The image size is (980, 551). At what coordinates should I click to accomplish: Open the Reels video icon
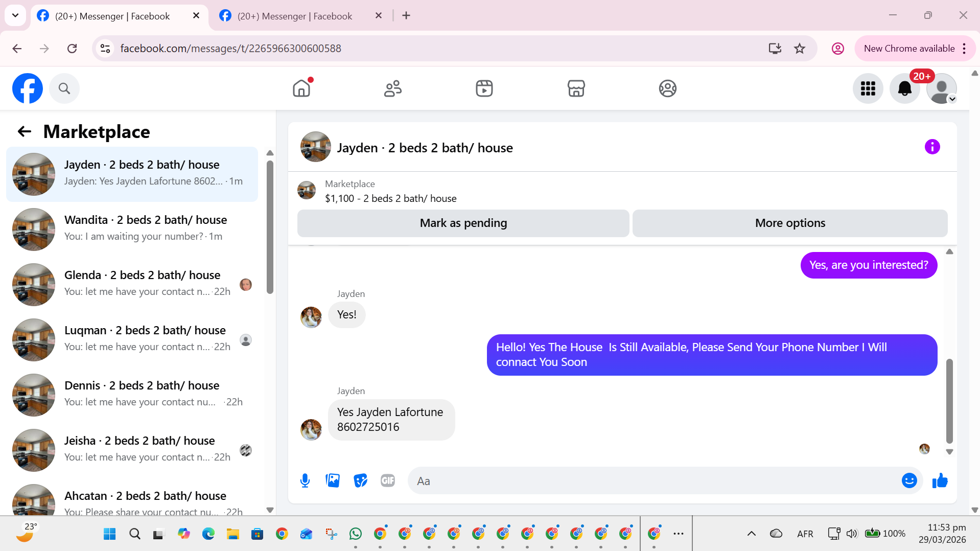click(x=484, y=88)
